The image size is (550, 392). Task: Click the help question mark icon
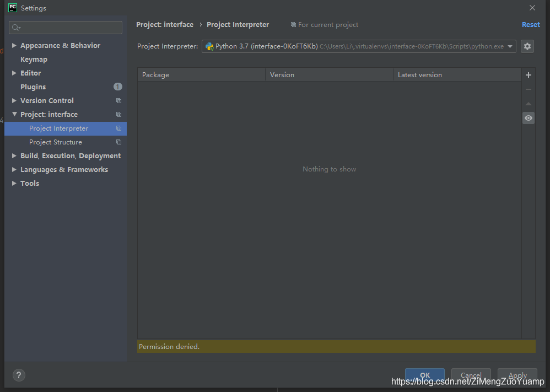click(x=19, y=375)
